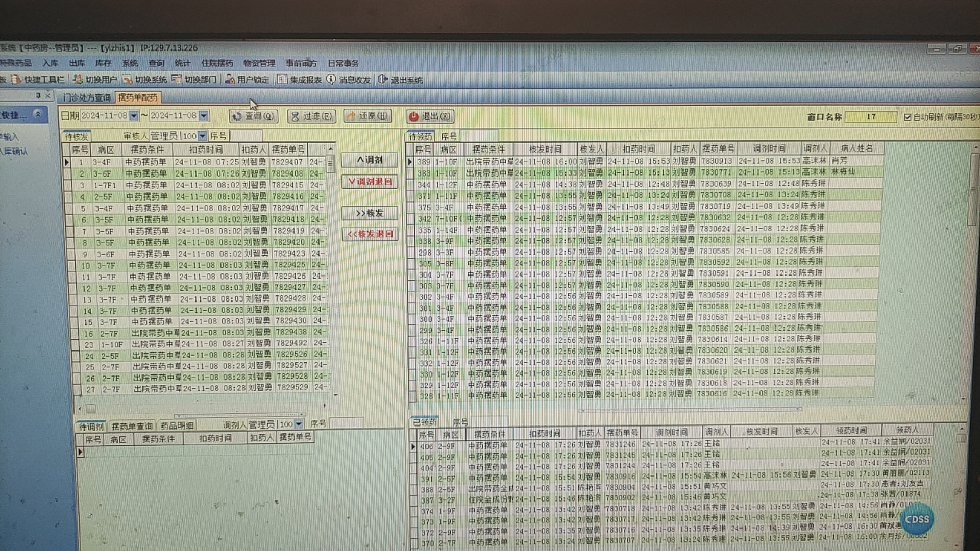Image resolution: width=980 pixels, height=551 pixels.
Task: Click the 查询(Q) query button
Action: tap(254, 116)
